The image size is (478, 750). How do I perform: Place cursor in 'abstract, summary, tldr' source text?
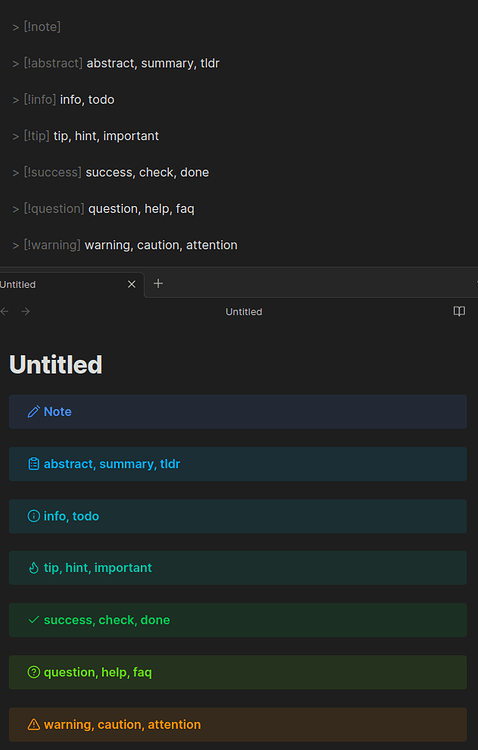click(153, 63)
